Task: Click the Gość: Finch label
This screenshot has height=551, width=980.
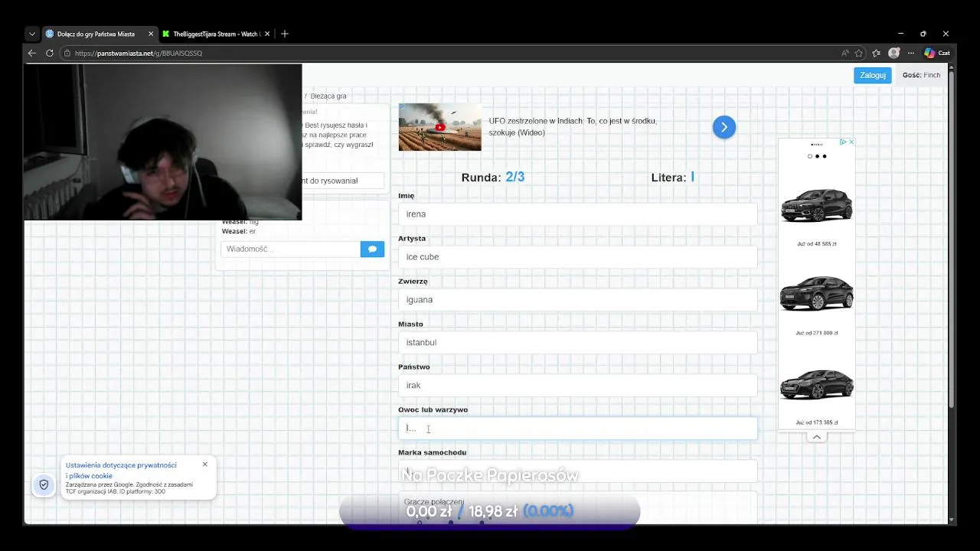Action: [x=921, y=75]
